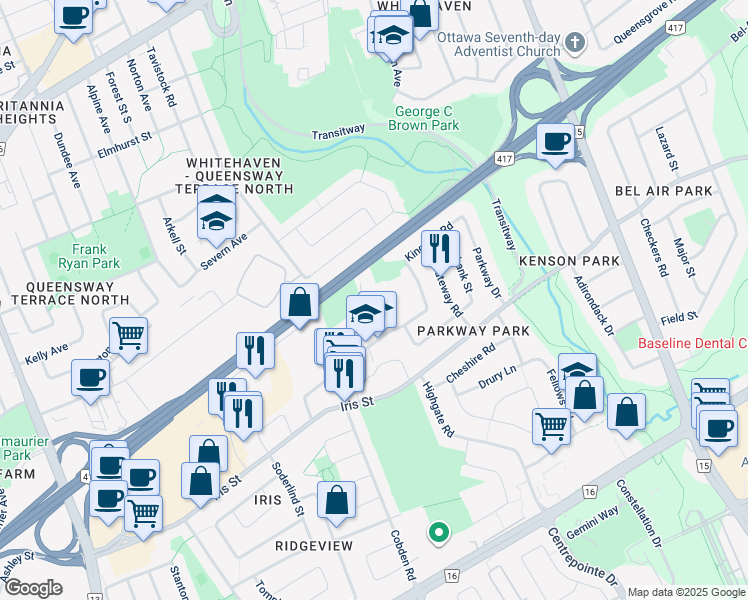Click the coffee marker below Kelly Ave
The image size is (748, 600).
pyautogui.click(x=90, y=379)
